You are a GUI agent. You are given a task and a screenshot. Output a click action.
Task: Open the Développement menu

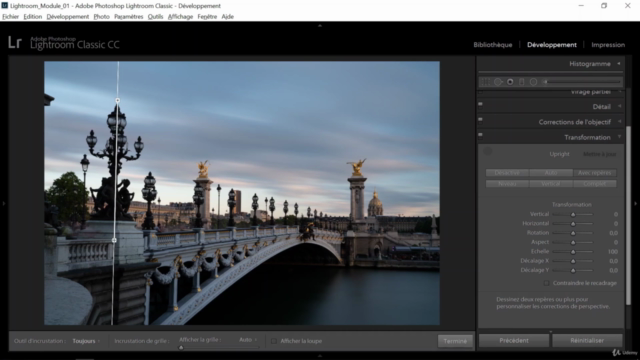67,16
